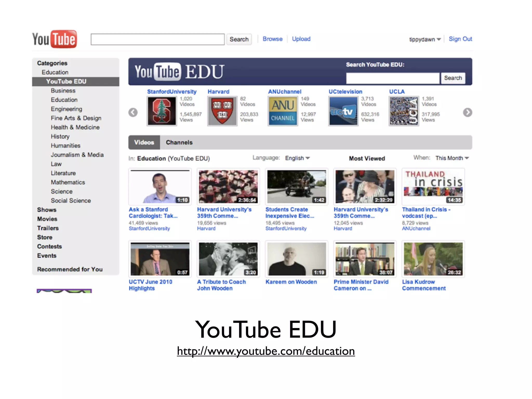Viewport: 532px width, 399px height.
Task: Select YouTube EDU in the sidebar
Action: pyautogui.click(x=76, y=82)
